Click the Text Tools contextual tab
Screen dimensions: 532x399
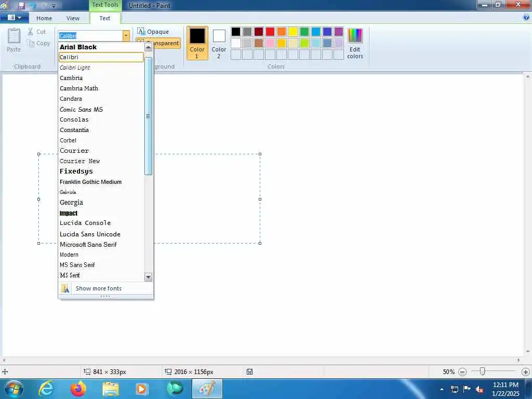pyautogui.click(x=105, y=5)
